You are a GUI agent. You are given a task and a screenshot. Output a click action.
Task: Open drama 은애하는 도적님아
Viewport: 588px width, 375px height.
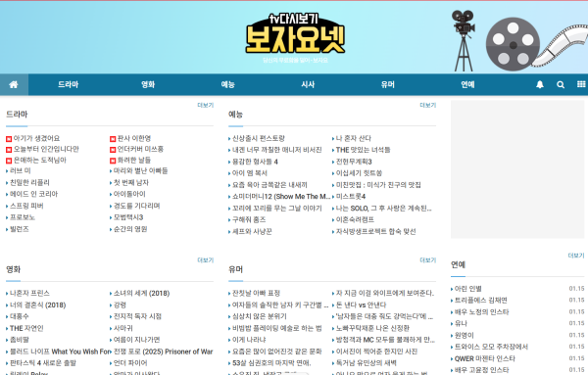(x=40, y=160)
